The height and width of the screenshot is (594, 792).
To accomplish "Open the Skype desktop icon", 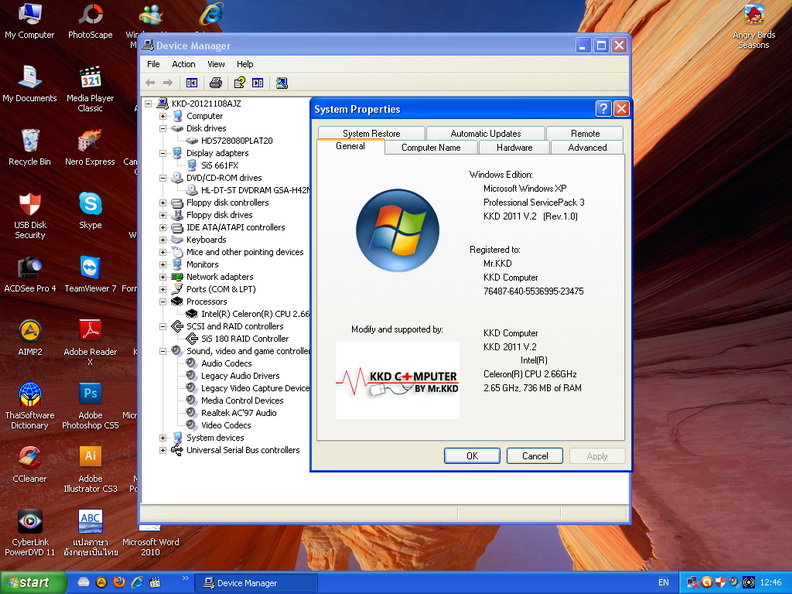I will [90, 205].
